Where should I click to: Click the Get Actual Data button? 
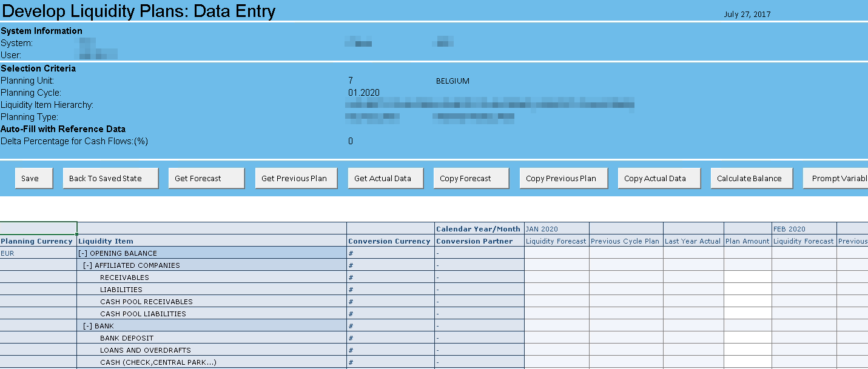[382, 178]
